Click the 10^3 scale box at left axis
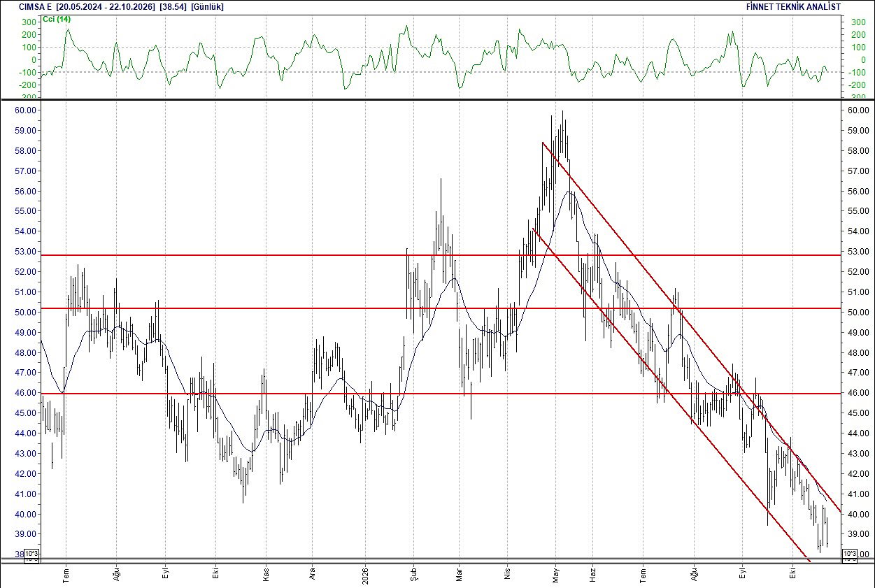 tap(32, 554)
